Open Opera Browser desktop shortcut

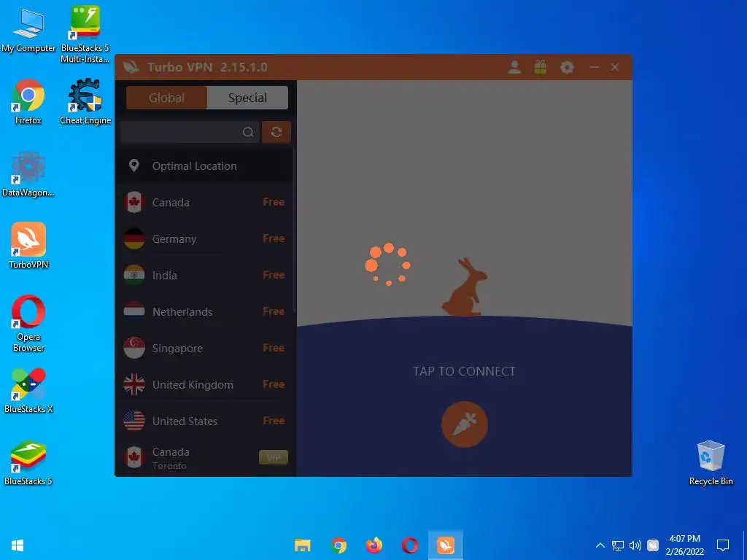coord(28,324)
